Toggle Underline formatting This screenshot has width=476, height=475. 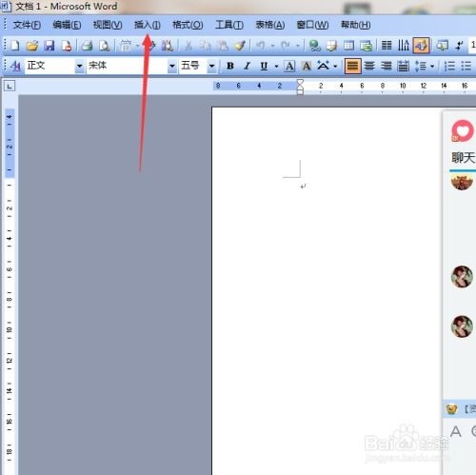click(264, 66)
